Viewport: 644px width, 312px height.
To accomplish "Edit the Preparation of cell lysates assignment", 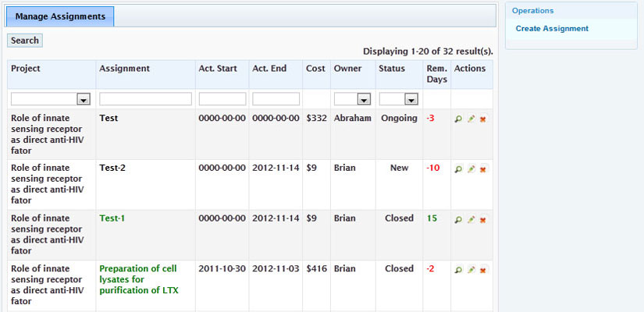I will coord(471,270).
